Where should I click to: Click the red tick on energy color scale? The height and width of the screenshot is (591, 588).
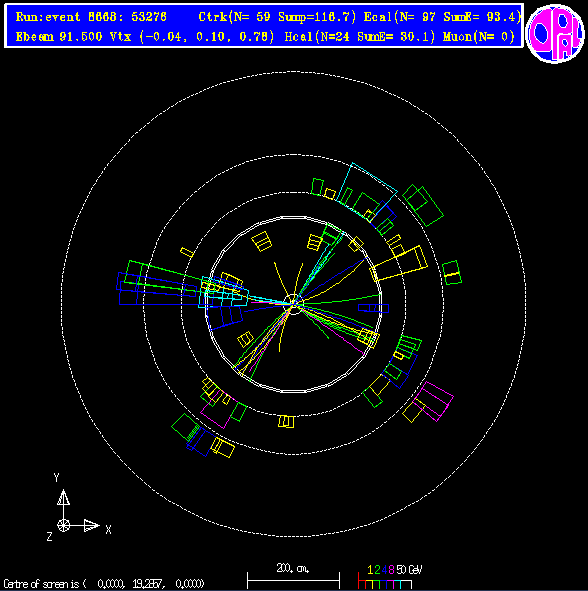click(358, 581)
